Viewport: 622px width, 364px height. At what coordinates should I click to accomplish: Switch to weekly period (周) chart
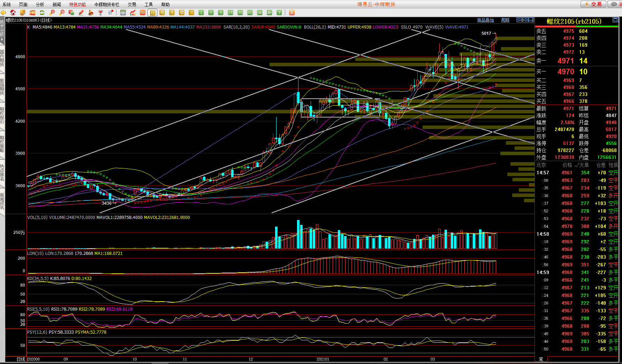[162, 13]
